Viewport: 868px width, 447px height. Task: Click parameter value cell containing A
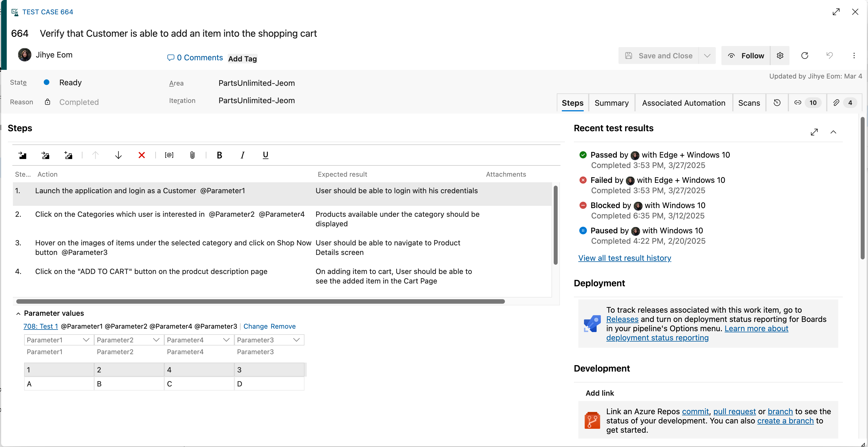click(x=59, y=384)
